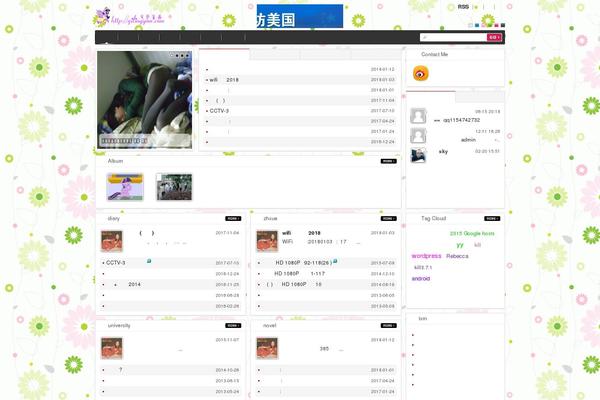This screenshot has height=400, width=600.
Task: Open the novel section featured post thumbnail
Action: 267,348
